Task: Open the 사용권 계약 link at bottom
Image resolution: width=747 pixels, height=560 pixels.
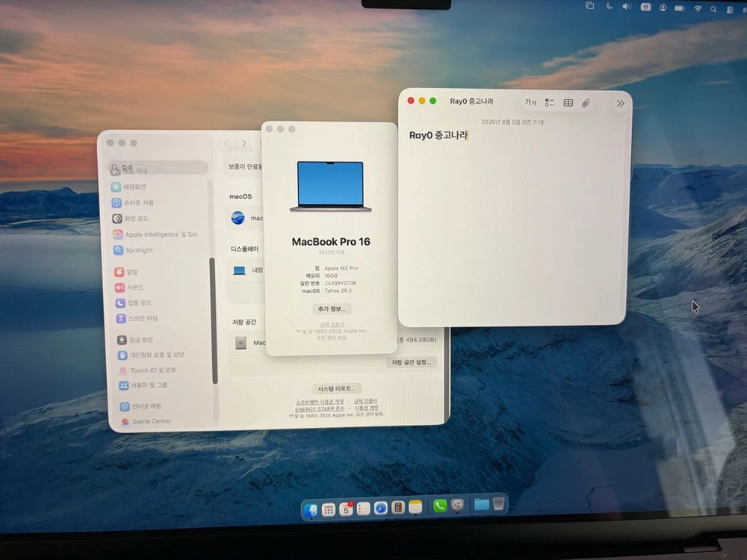Action: point(366,408)
